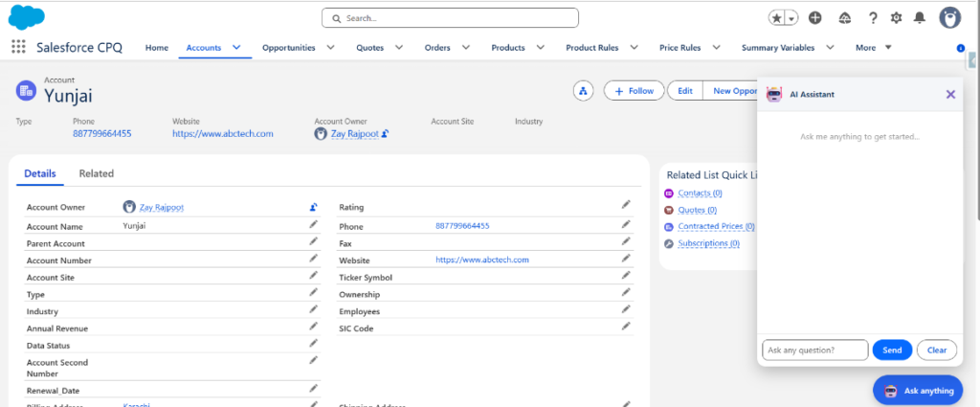Click the Salesforce cloud logo

[x=26, y=17]
